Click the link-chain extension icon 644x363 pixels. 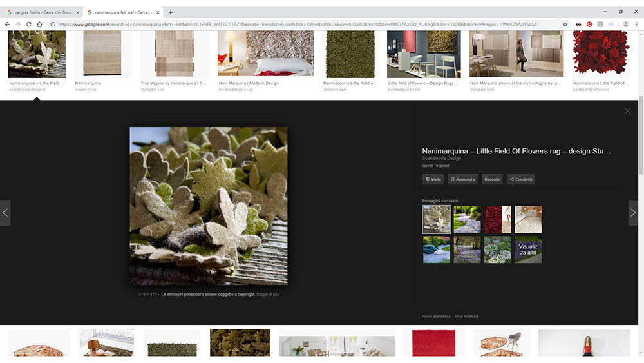tap(611, 25)
